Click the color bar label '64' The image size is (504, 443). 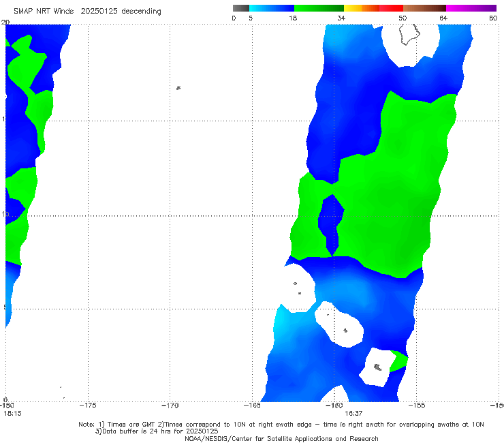pos(443,18)
